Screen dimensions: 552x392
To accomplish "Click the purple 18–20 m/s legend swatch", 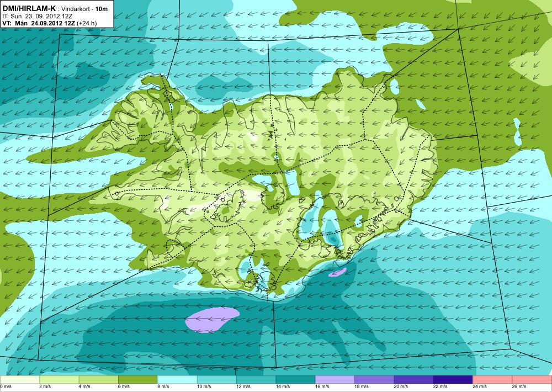I will pyautogui.click(x=375, y=380).
